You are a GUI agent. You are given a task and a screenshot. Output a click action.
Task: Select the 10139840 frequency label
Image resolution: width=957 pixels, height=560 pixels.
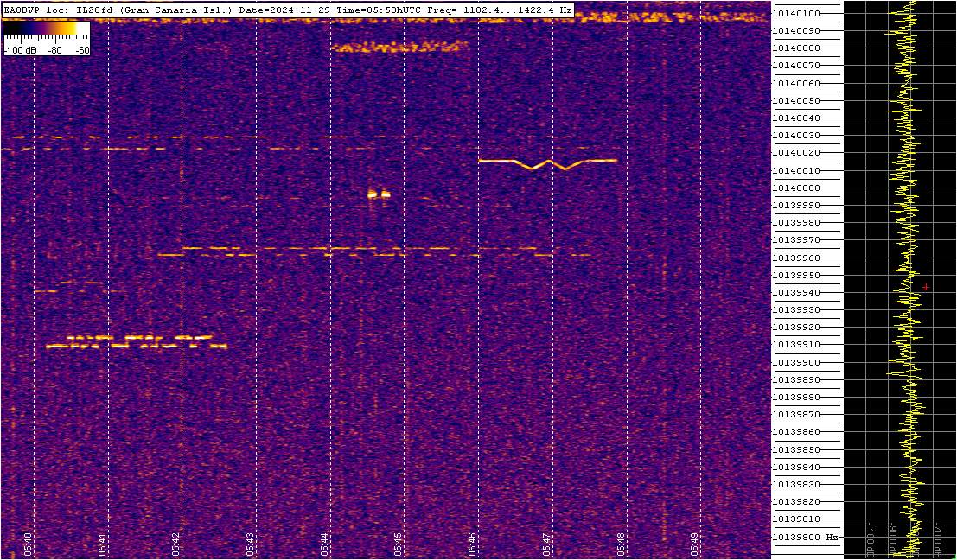(795, 468)
